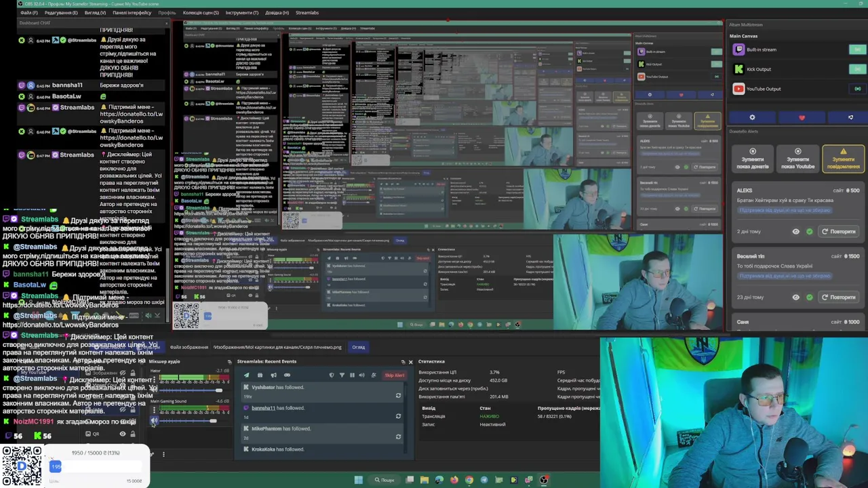868x488 pixels.
Task: Click the YouTube logo beside YouTube Output
Action: click(x=738, y=89)
